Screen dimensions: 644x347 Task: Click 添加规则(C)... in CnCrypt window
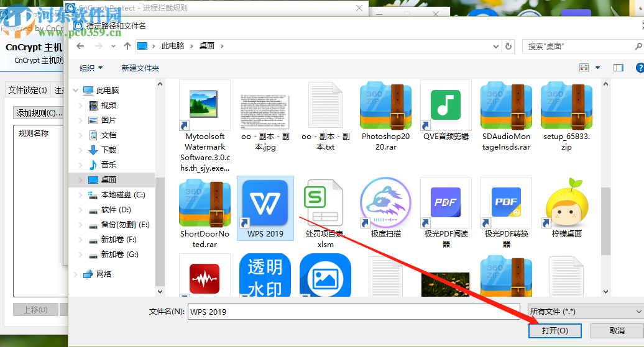(39, 113)
